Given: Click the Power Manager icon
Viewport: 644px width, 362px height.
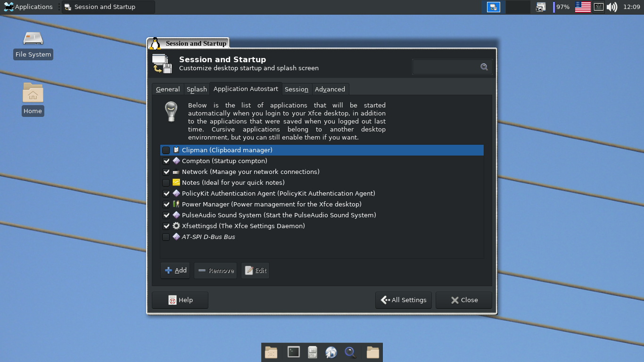Looking at the screenshot, I should 176,204.
